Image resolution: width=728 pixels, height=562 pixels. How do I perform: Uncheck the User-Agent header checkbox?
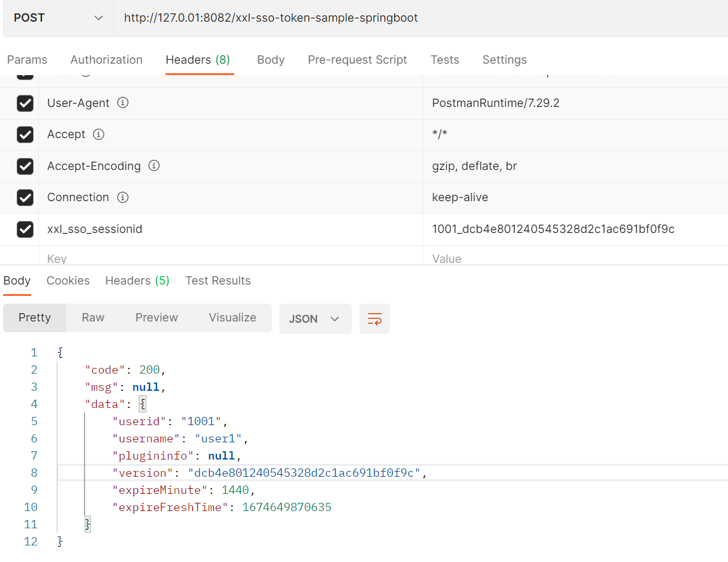(25, 103)
